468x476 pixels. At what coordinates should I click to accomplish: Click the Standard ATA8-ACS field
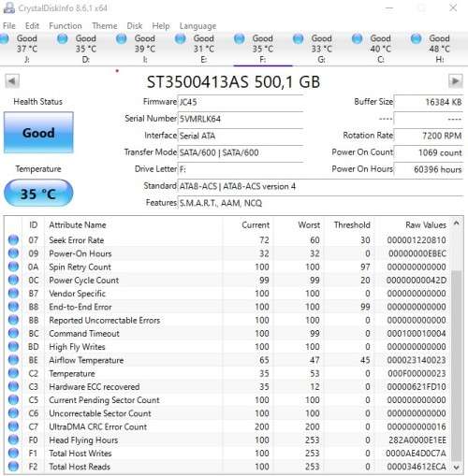pyautogui.click(x=320, y=186)
